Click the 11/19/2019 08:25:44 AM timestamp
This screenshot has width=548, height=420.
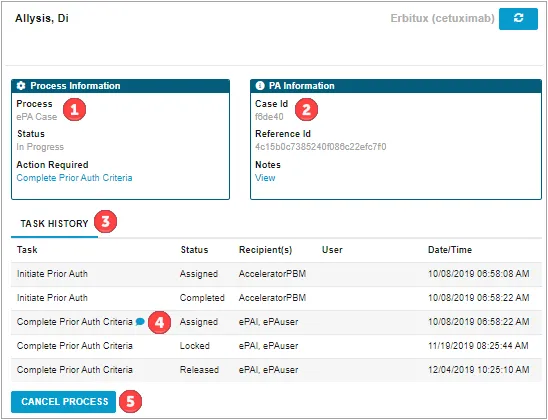(478, 346)
